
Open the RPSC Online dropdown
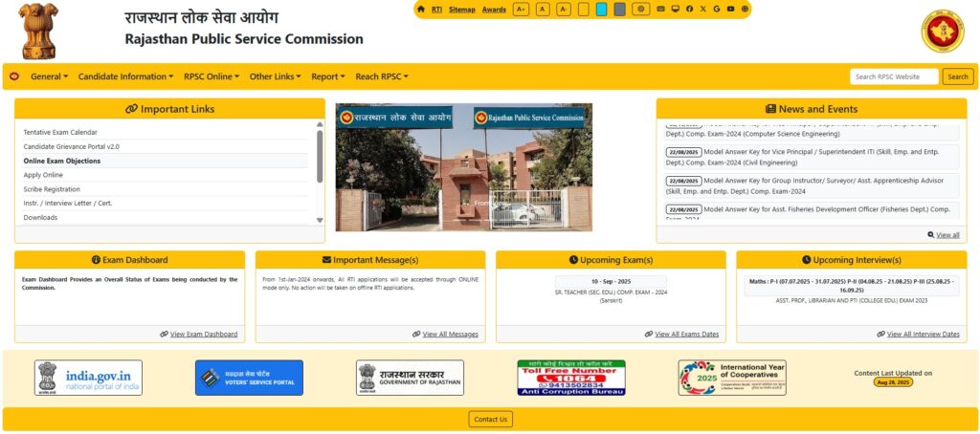(212, 76)
